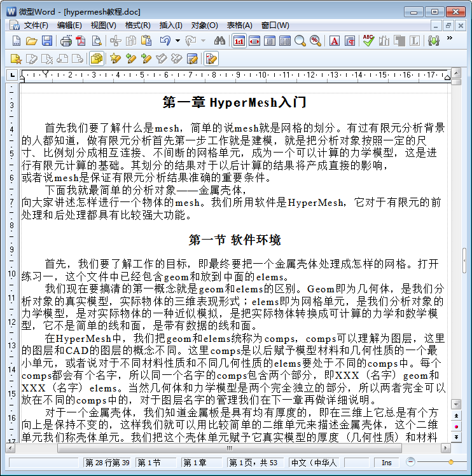Viewport: 472px width, 476px height.
Task: Click the red dot browse object button
Action: (x=456, y=426)
